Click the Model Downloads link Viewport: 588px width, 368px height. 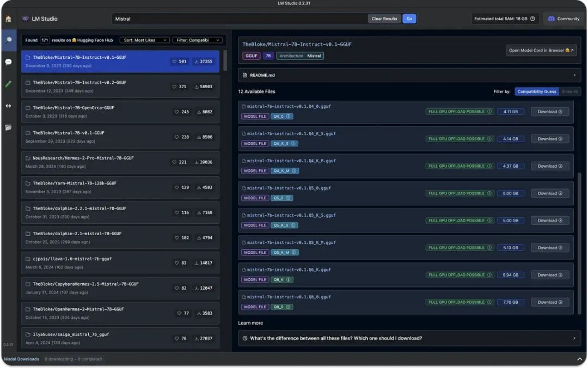(21, 359)
